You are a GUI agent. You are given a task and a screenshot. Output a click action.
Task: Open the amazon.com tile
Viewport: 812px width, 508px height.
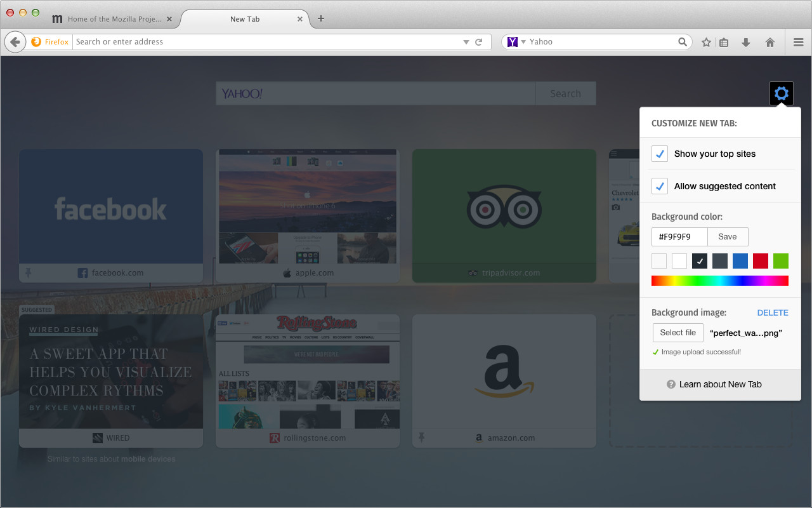[504, 381]
